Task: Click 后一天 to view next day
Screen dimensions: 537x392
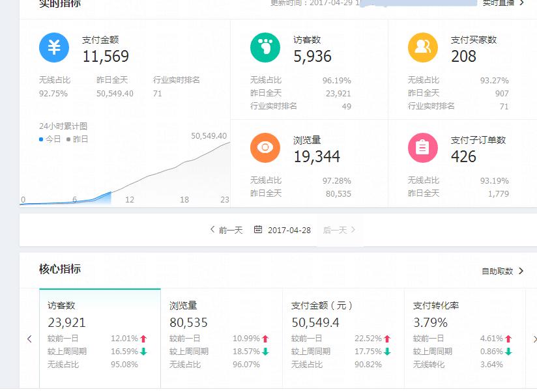Action: (337, 229)
